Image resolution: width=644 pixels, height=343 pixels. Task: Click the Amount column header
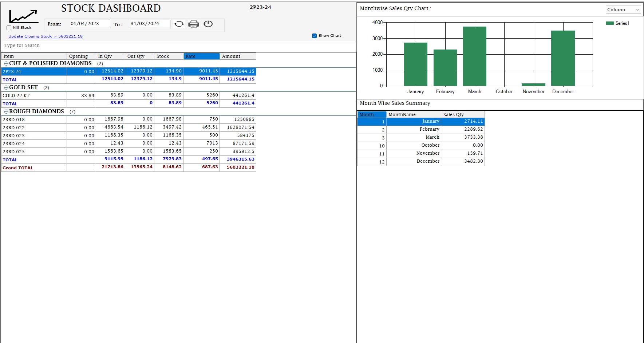(x=238, y=56)
